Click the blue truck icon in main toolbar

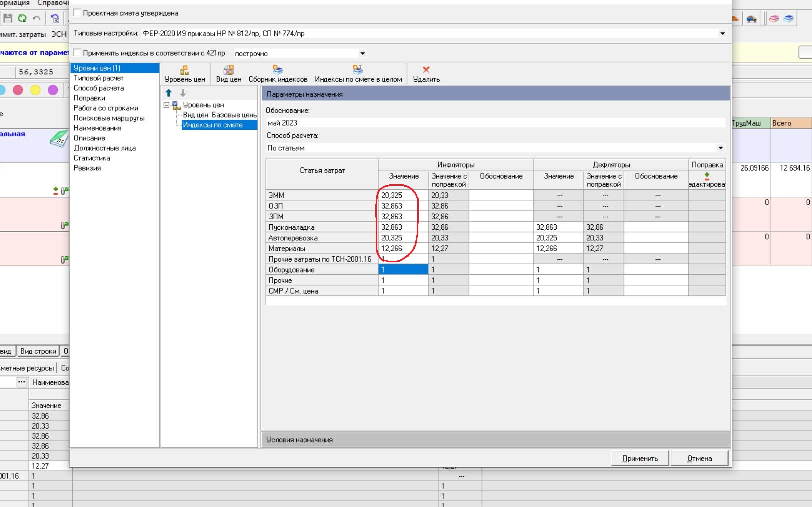[751, 19]
